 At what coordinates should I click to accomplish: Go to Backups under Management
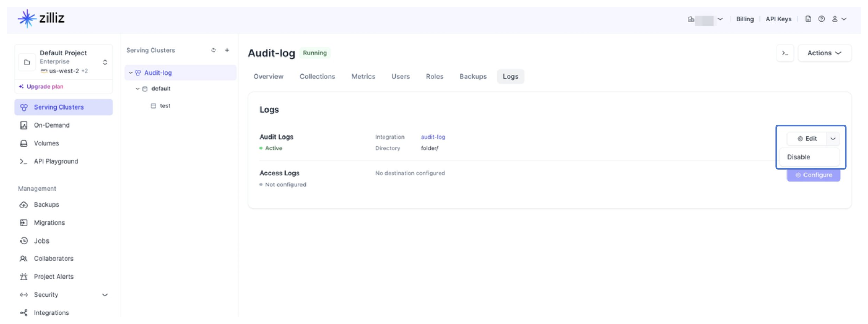tap(46, 204)
